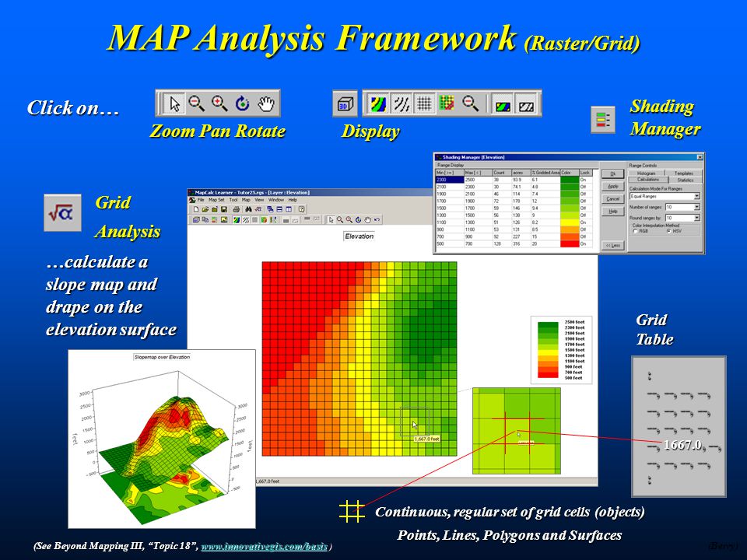Open the Window menu in MapCalc

(x=276, y=200)
